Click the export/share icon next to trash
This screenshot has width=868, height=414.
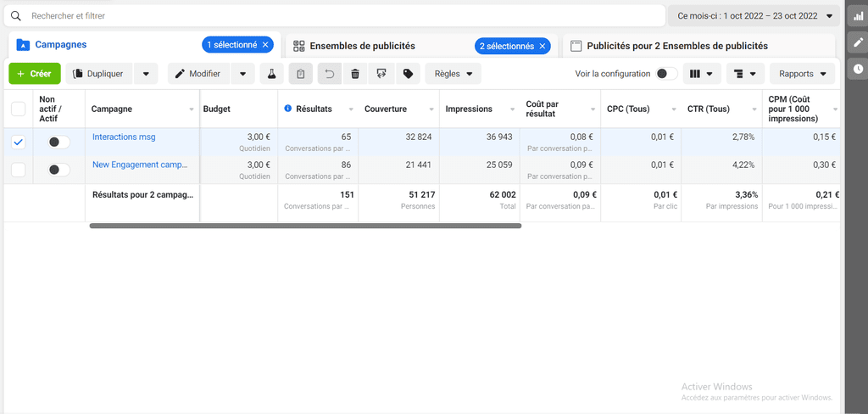pyautogui.click(x=381, y=74)
